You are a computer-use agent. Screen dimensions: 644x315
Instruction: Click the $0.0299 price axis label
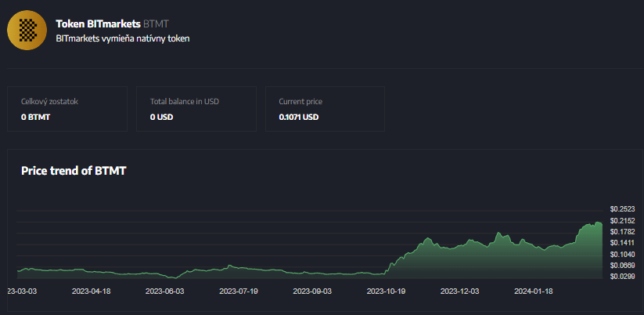click(x=623, y=277)
